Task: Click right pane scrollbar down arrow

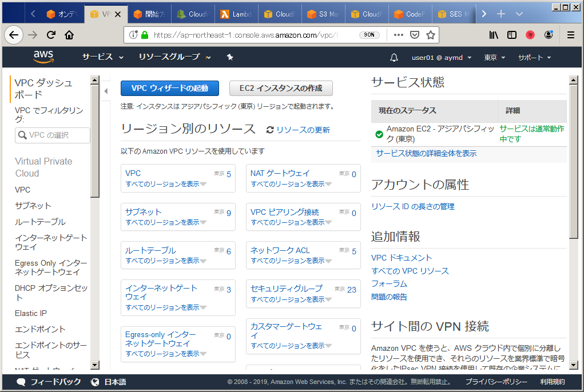Action: 574,365
